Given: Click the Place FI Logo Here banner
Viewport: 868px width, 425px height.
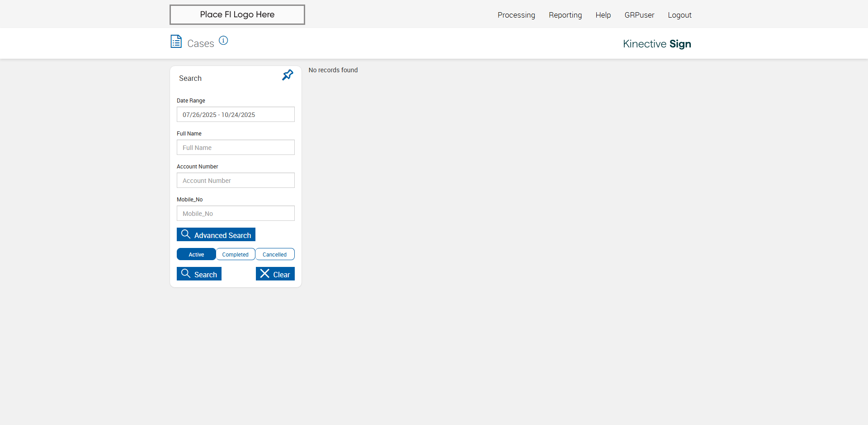Looking at the screenshot, I should pyautogui.click(x=237, y=14).
